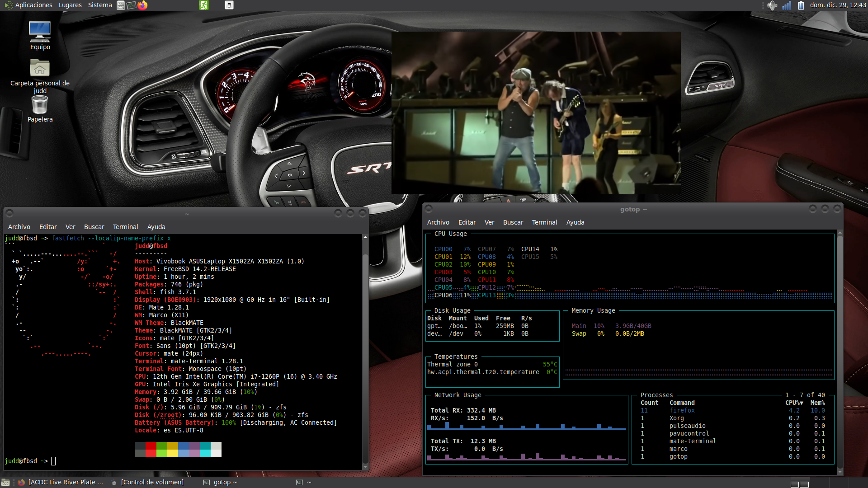
Task: Open Ayuda menu in gotop terminal
Action: pyautogui.click(x=575, y=222)
